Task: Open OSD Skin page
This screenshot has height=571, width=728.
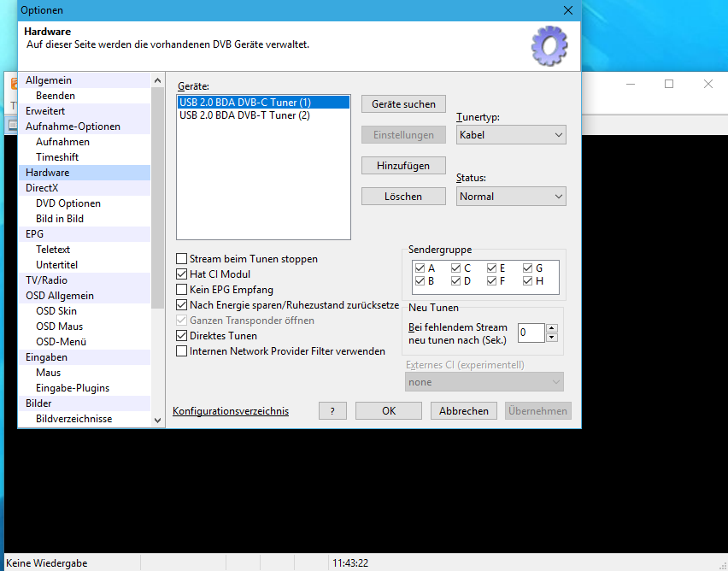Action: pos(85,311)
